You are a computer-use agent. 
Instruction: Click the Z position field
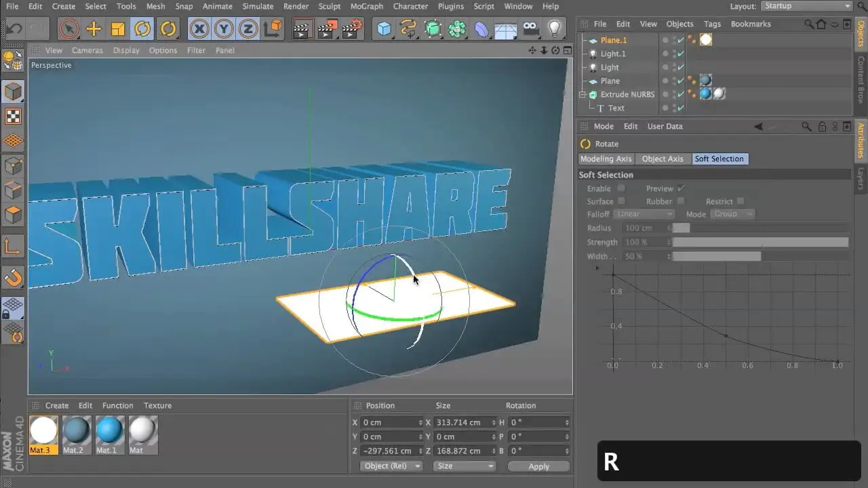pos(392,451)
